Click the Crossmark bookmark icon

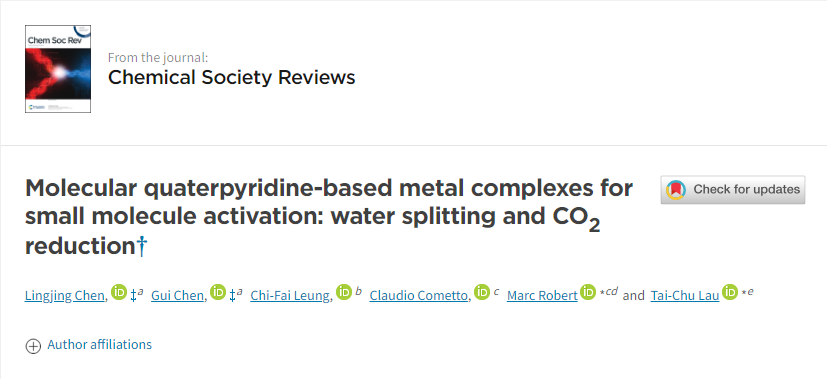(x=676, y=190)
